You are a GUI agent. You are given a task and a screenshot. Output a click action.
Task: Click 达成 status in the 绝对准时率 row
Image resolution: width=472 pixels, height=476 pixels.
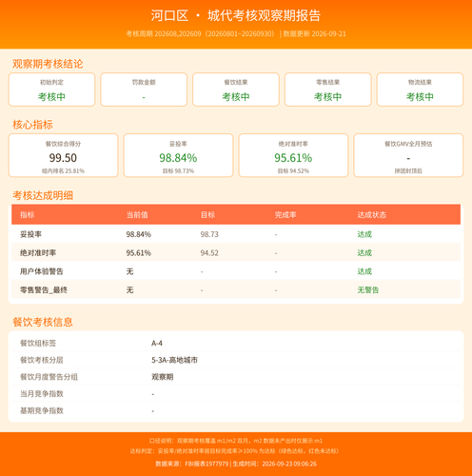point(364,253)
